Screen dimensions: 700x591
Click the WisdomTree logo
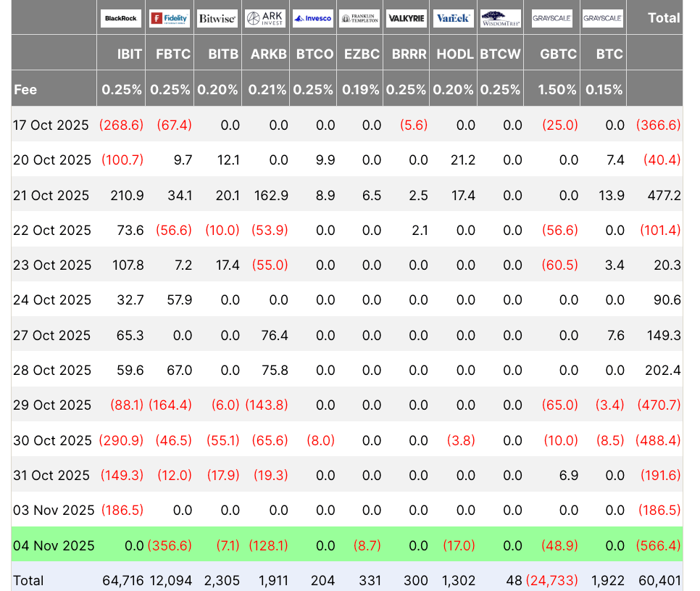tap(501, 18)
